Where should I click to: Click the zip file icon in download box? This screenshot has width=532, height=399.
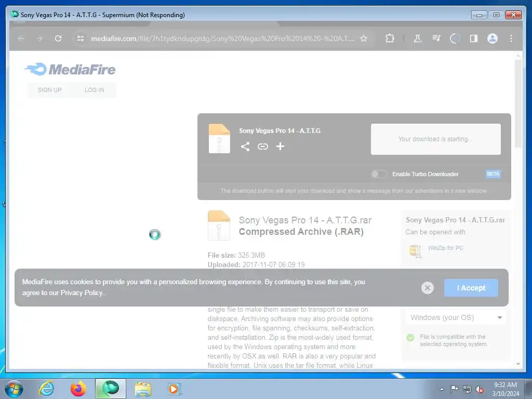tap(219, 139)
